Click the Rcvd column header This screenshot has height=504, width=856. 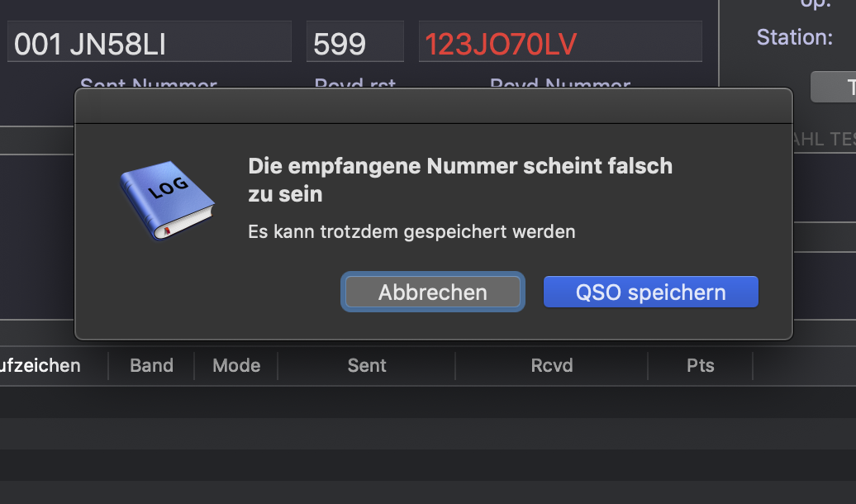click(x=552, y=365)
